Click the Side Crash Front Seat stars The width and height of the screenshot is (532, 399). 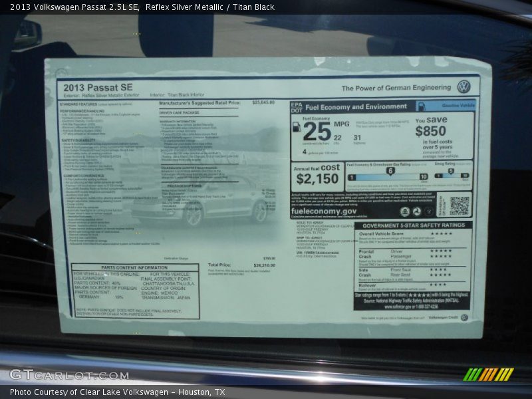[x=438, y=269]
